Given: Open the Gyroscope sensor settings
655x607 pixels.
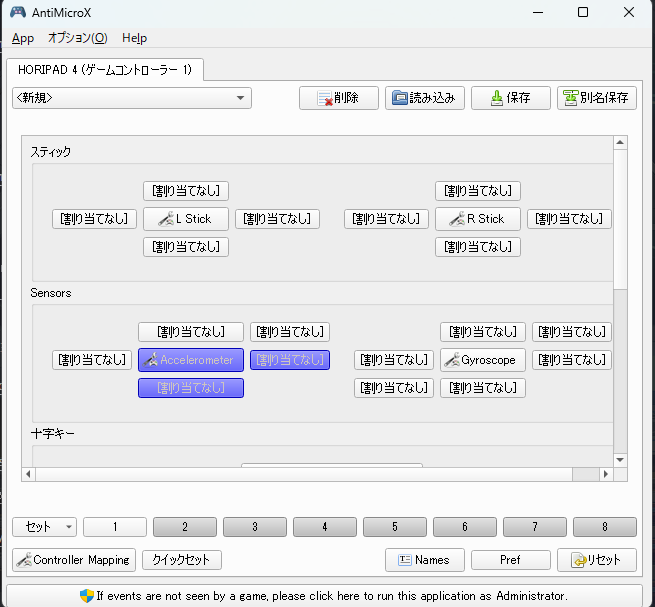Looking at the screenshot, I should (483, 360).
